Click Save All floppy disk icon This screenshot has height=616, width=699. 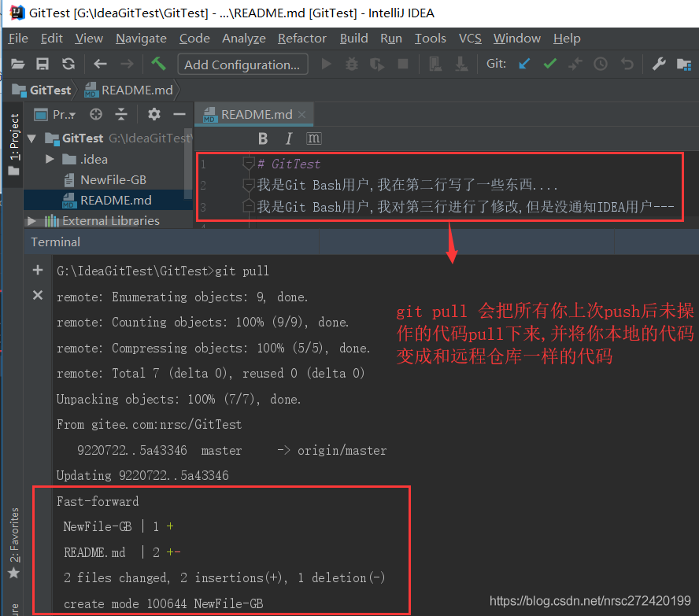(x=43, y=65)
